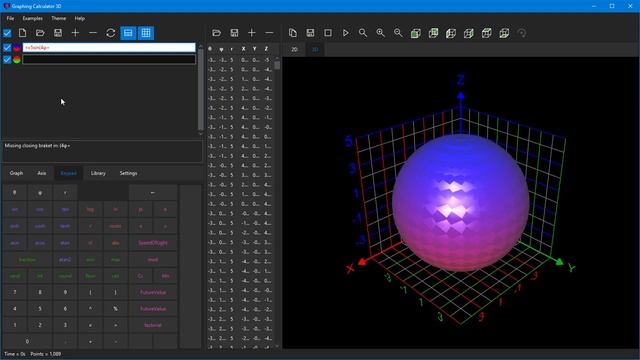This screenshot has width=640, height=360.
Task: Open the Examples menu
Action: tap(33, 18)
